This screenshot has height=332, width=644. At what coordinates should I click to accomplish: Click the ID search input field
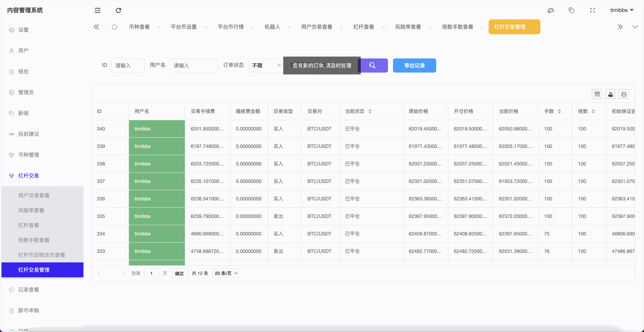click(127, 65)
